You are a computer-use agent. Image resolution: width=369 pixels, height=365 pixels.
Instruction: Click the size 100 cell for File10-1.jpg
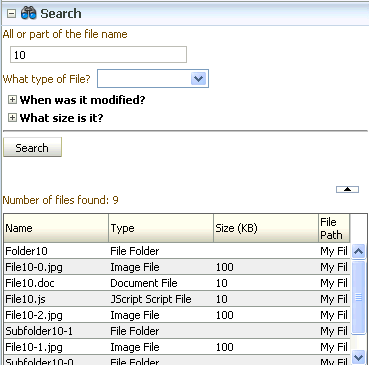pyautogui.click(x=266, y=347)
